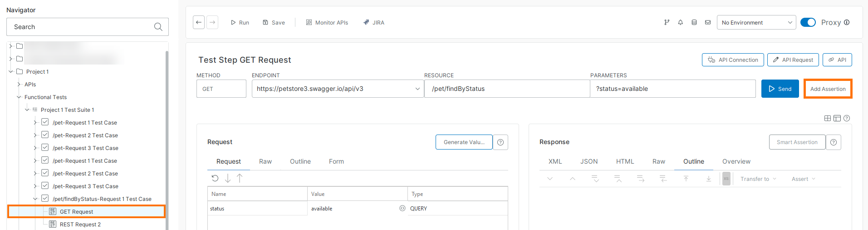This screenshot has height=230, width=868.
Task: Save the project via the Save toolbar item
Action: pos(274,22)
